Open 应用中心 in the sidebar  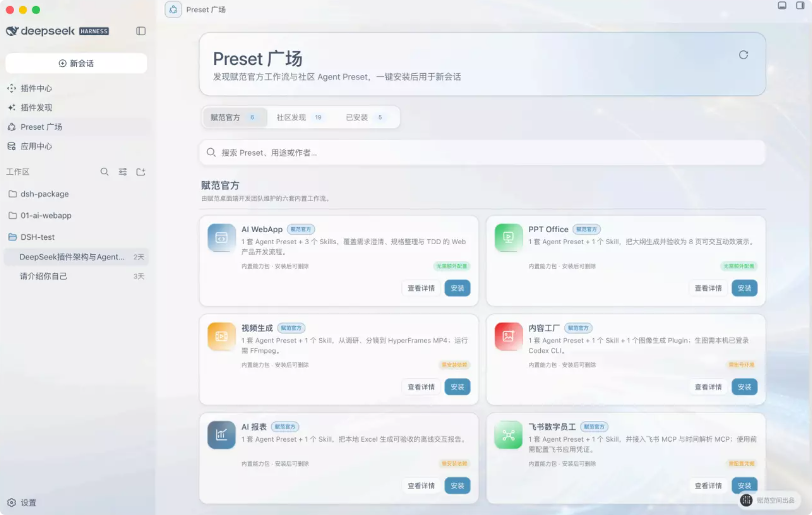(x=76, y=146)
